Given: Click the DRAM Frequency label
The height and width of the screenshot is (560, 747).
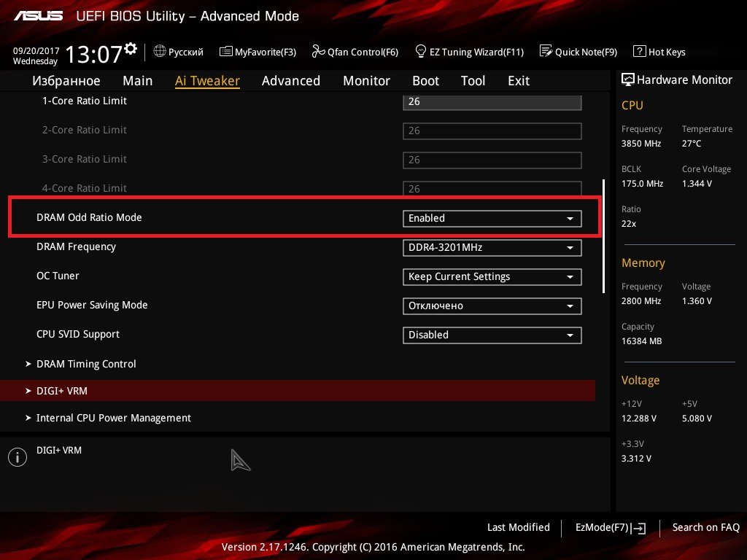Looking at the screenshot, I should click(x=76, y=246).
